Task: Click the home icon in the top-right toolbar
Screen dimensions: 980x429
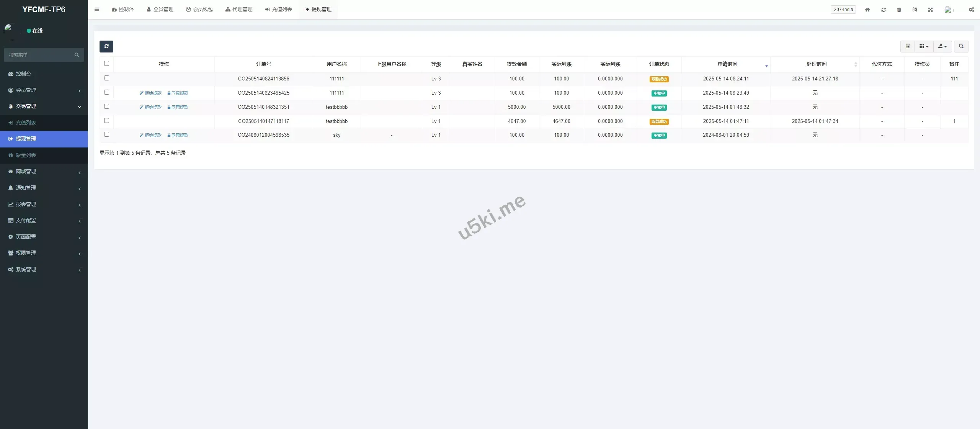Action: click(x=867, y=10)
